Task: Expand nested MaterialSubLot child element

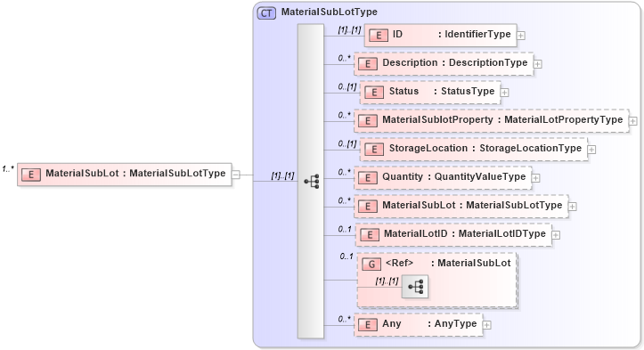Action: pyautogui.click(x=572, y=207)
